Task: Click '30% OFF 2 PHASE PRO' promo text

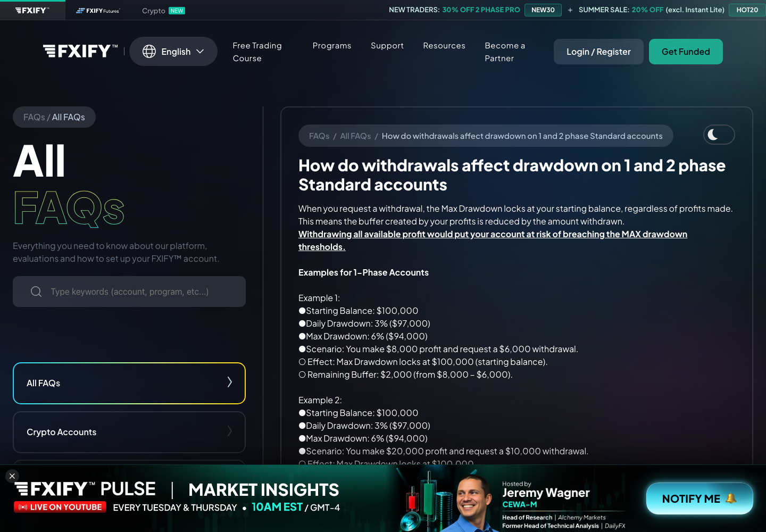Action: coord(481,10)
